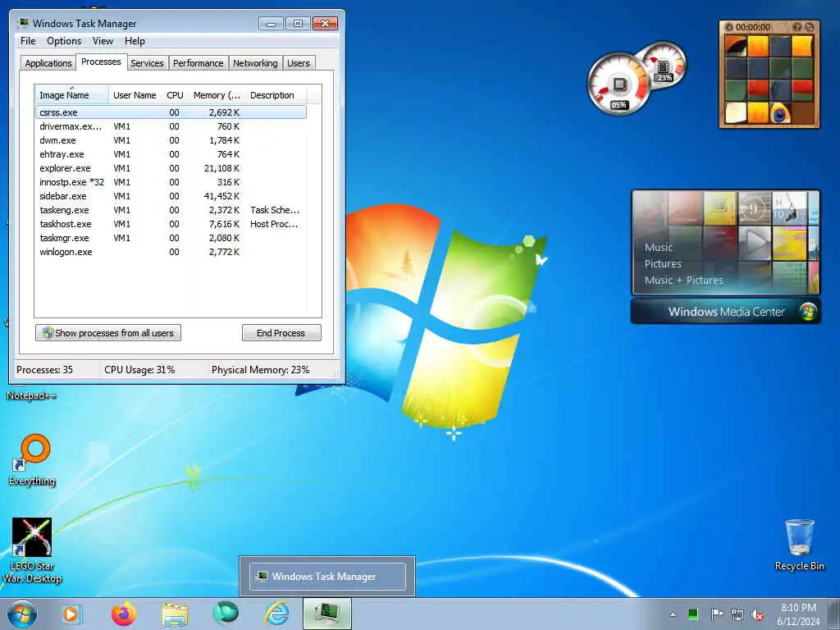This screenshot has height=630, width=840.
Task: Open the Help menu in Task Manager
Action: coord(135,41)
